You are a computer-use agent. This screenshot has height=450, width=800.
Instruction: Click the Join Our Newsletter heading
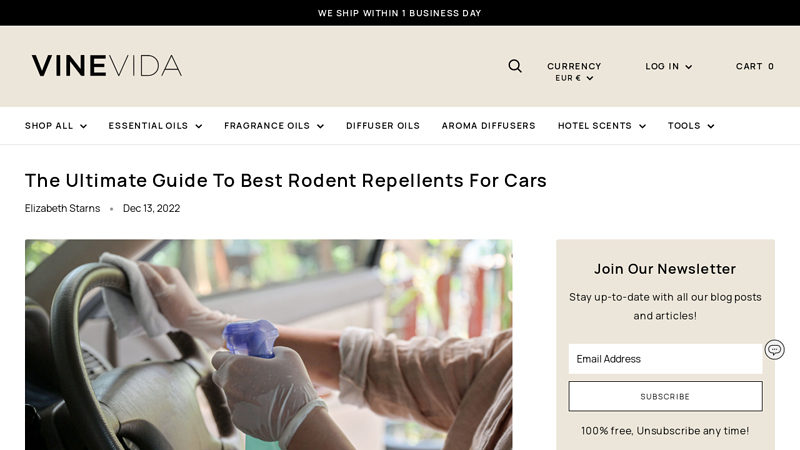tap(665, 269)
